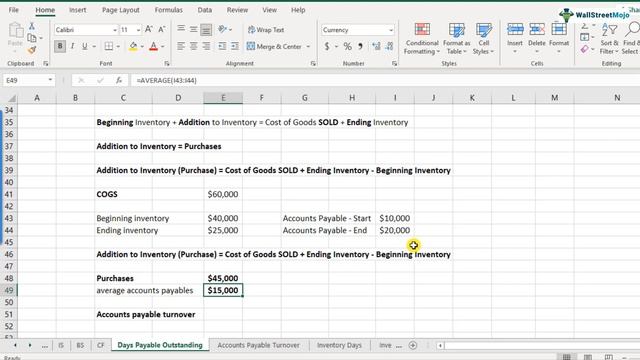The width and height of the screenshot is (640, 360).
Task: Apply the yellow Fill Color
Action: coord(133,46)
